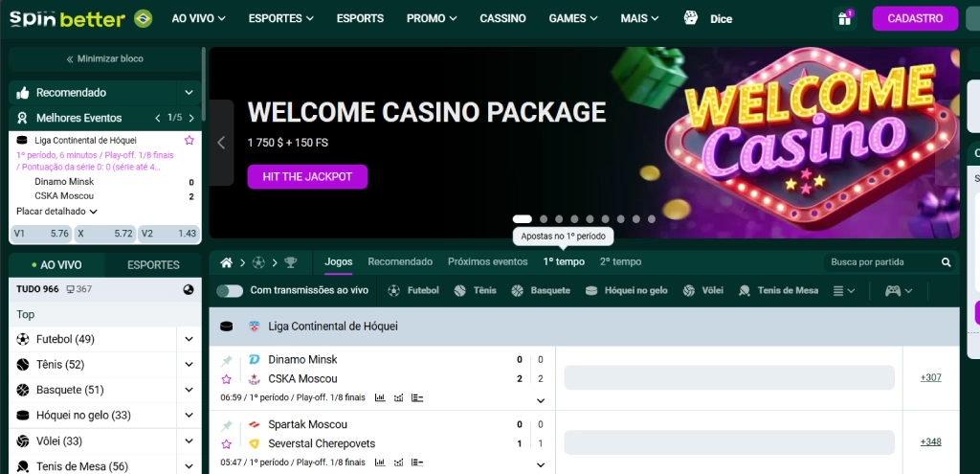Favorite the Spartak Moscou vs Severstal match

tap(226, 444)
